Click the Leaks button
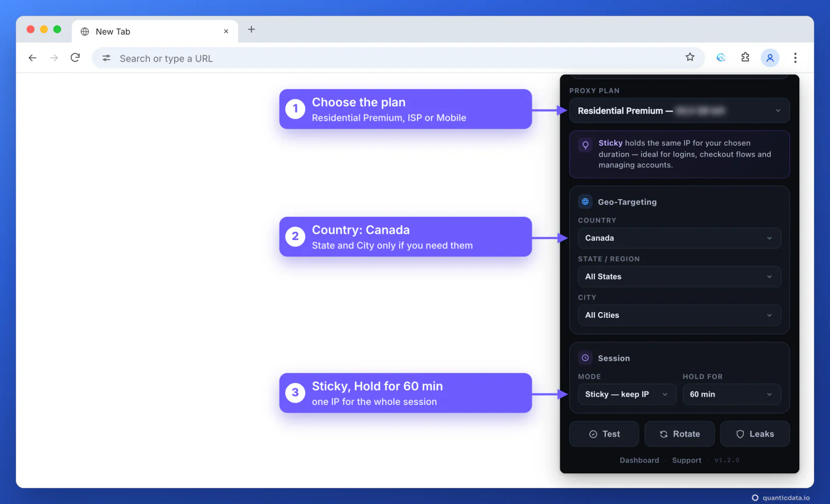 [x=755, y=434]
